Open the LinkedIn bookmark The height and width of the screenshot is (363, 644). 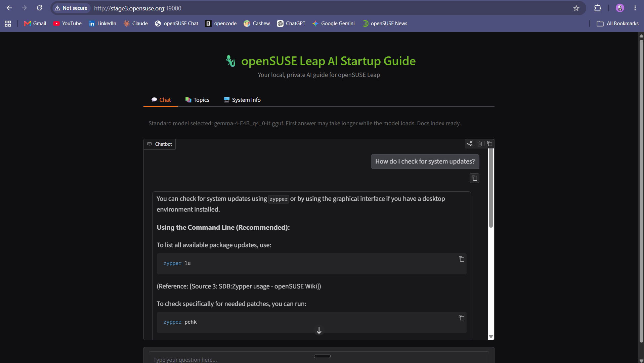tap(102, 24)
